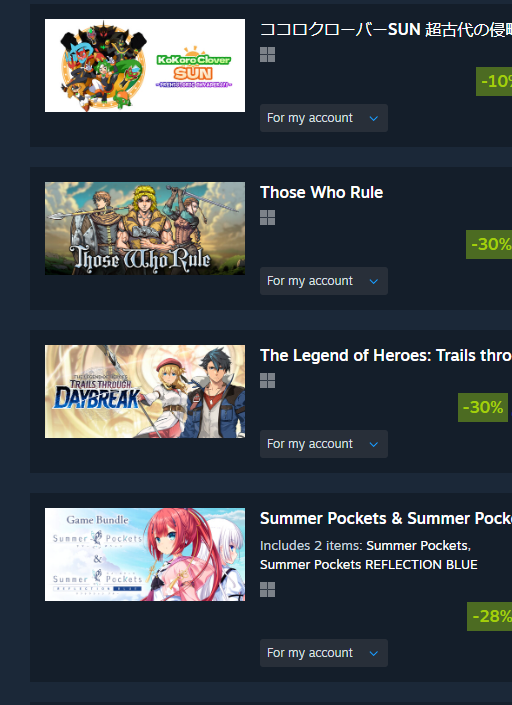
Task: Click the 'Those Who Rule' title link
Action: pyautogui.click(x=321, y=192)
